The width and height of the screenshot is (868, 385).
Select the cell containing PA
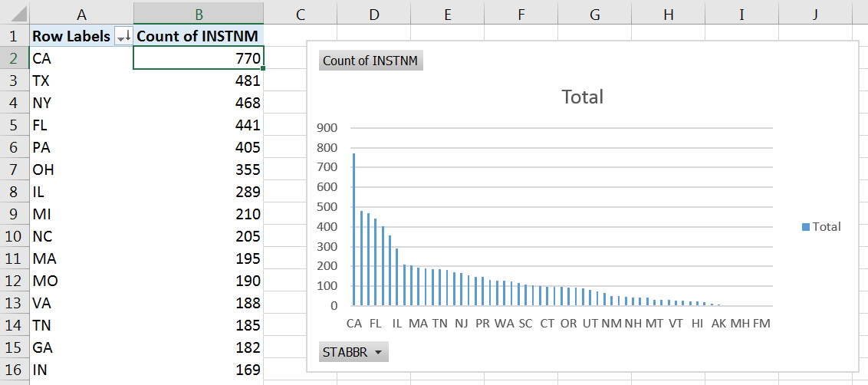tap(81, 147)
